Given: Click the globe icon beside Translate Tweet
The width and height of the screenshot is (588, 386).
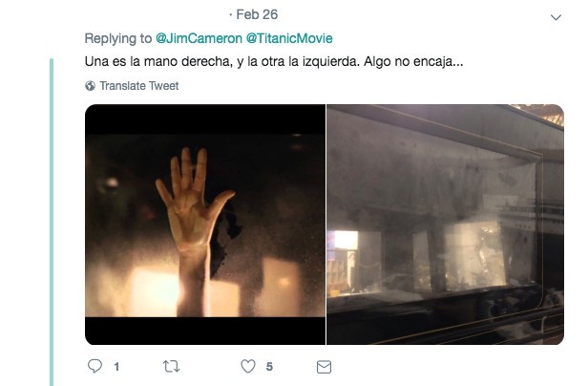Looking at the screenshot, I should pos(90,86).
